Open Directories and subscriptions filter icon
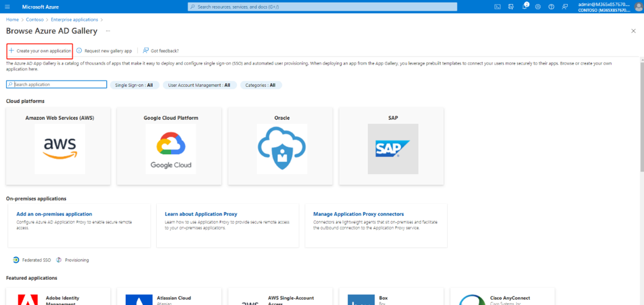This screenshot has width=644, height=305. pos(511,7)
